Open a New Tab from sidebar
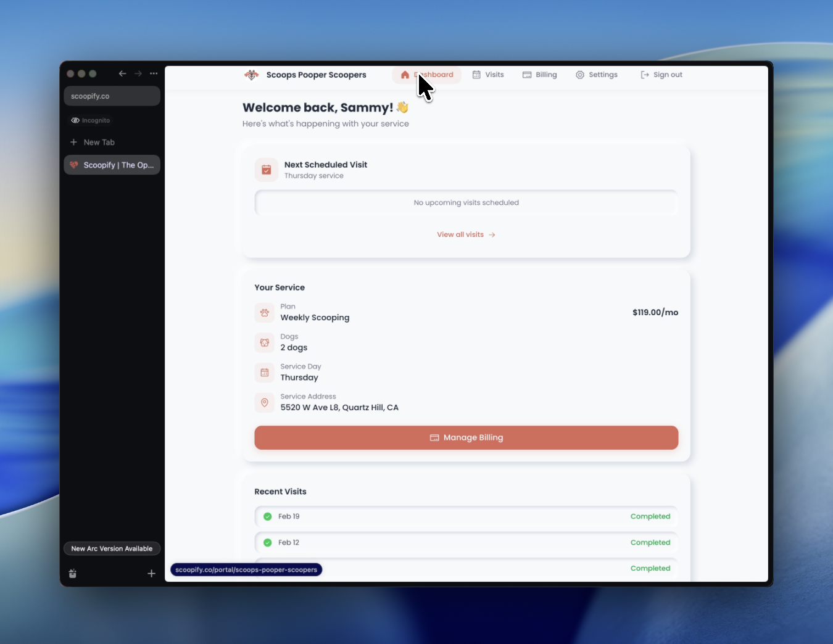 click(99, 142)
